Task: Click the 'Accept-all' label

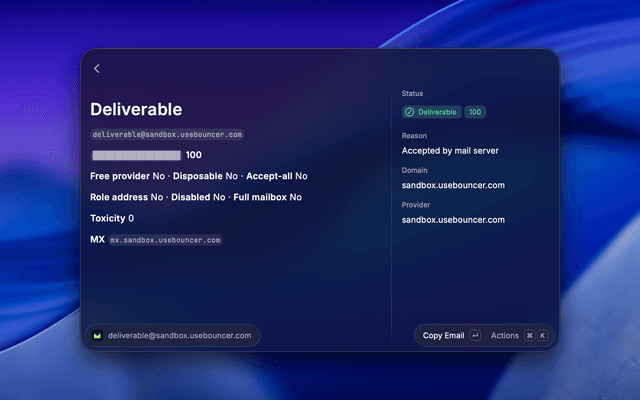Action: coord(269,176)
